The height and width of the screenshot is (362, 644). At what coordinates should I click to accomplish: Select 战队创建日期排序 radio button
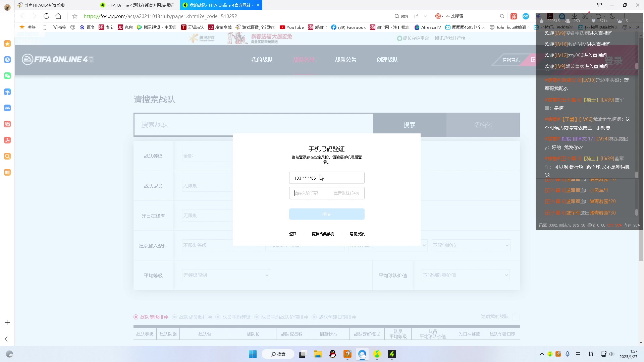coord(314,317)
